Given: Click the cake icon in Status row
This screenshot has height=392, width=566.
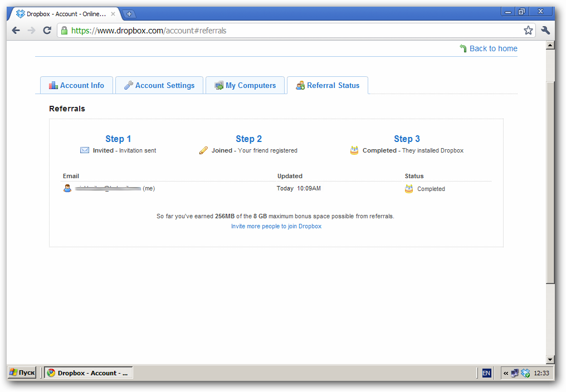Looking at the screenshot, I should (409, 188).
